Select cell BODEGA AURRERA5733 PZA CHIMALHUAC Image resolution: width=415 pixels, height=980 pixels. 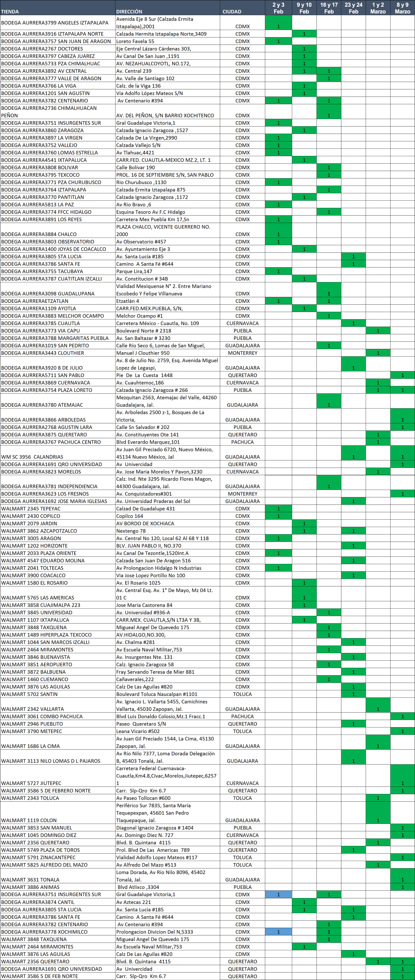click(57, 63)
